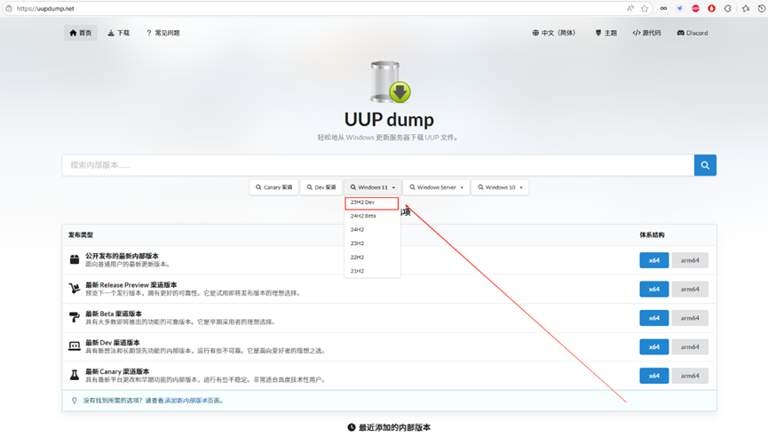Image resolution: width=768 pixels, height=437 pixels.
Task: Focus the build search input field
Action: point(378,165)
